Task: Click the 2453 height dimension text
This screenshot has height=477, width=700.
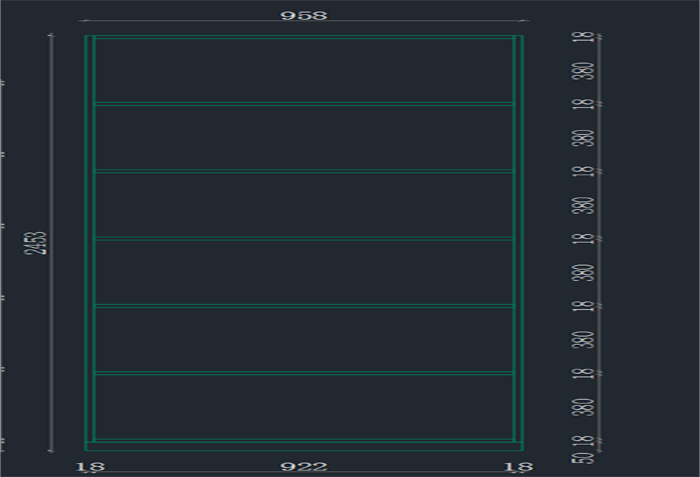Action: pos(36,243)
